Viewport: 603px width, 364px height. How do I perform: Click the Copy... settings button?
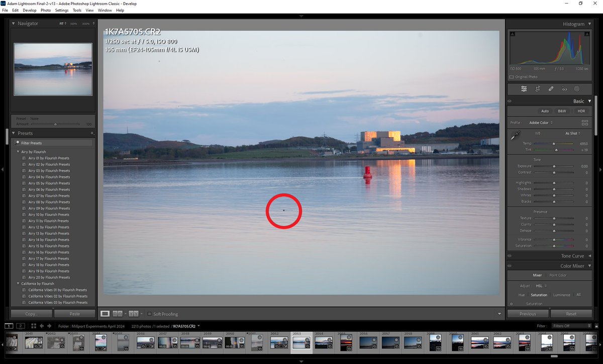pos(31,314)
